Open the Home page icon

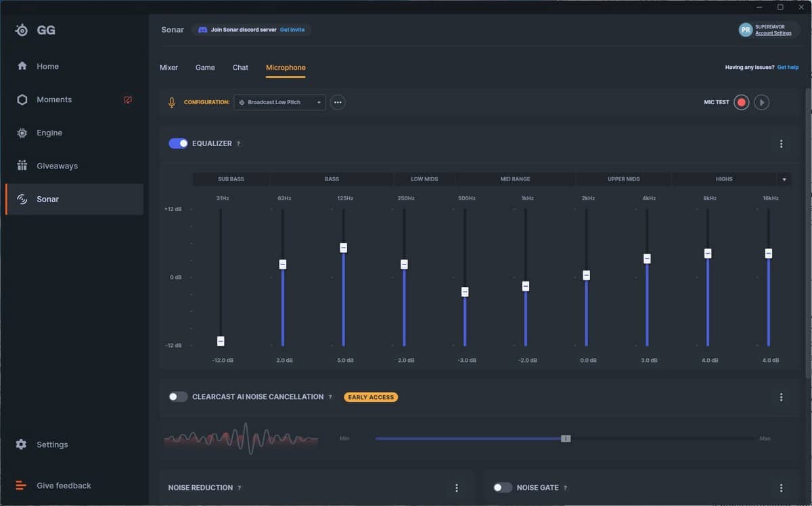tap(22, 66)
